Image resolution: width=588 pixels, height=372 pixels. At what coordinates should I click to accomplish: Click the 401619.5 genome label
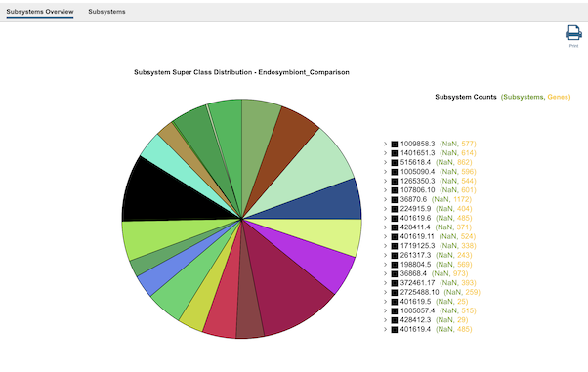tap(415, 302)
